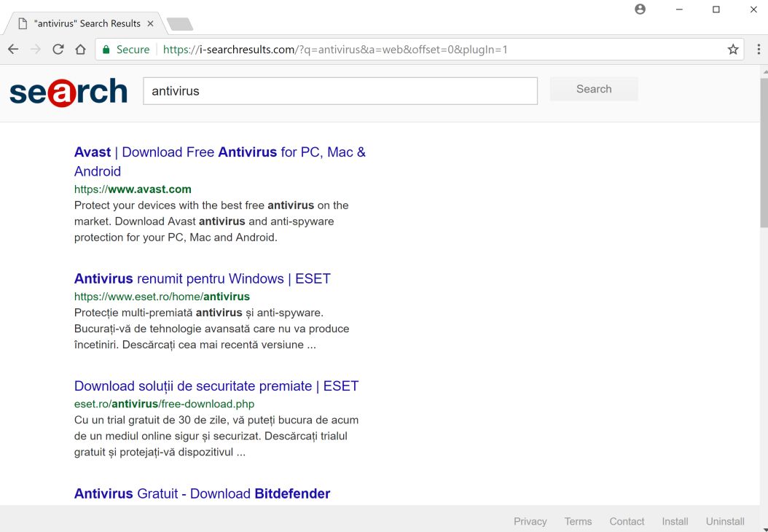The width and height of the screenshot is (768, 532).
Task: Go back using the browser back arrow
Action: (13, 49)
